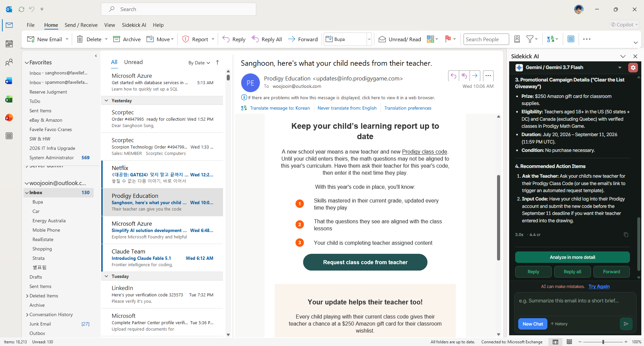
Task: Switch to Normal view in status bar
Action: click(555, 342)
